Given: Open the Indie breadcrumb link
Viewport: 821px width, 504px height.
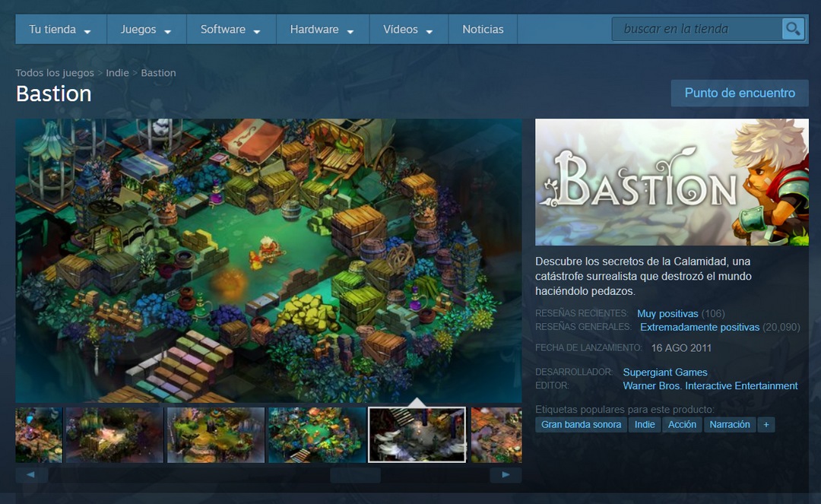Looking at the screenshot, I should click(117, 73).
